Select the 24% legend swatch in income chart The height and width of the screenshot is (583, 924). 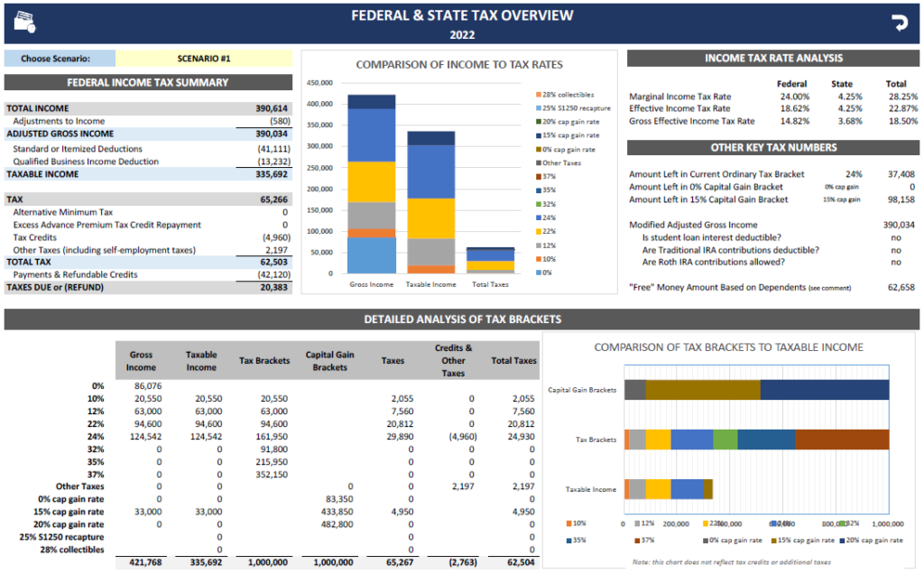click(x=538, y=217)
